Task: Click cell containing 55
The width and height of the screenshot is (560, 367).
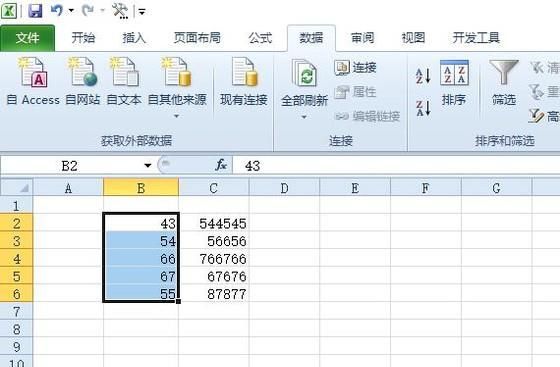Action: point(141,294)
